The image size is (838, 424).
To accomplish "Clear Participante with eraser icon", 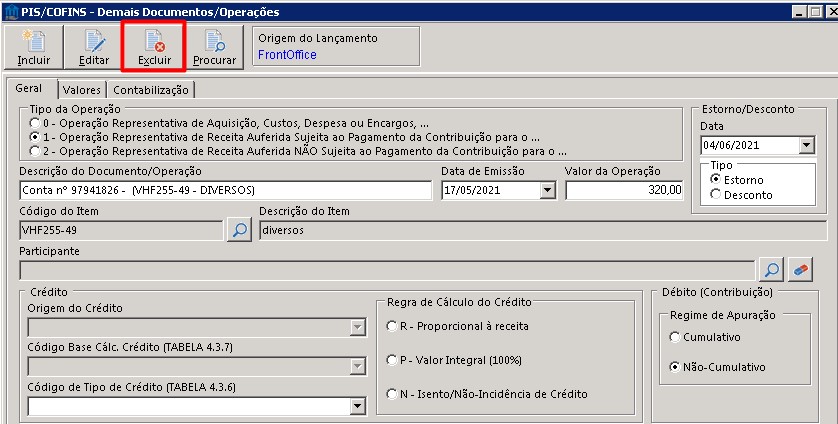I will (x=801, y=270).
